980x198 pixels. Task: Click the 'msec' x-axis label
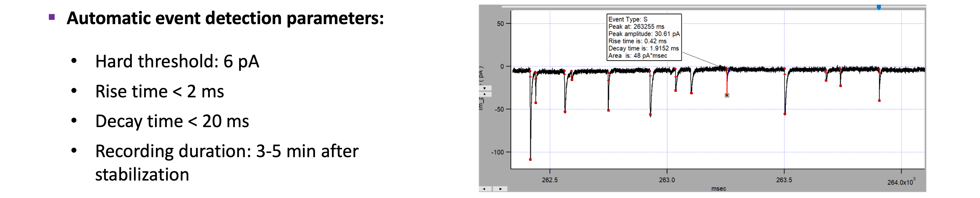[x=719, y=189]
